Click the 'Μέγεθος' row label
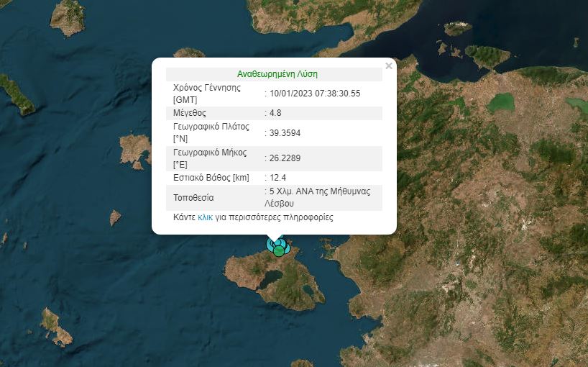The height and width of the screenshot is (367, 588). click(190, 113)
